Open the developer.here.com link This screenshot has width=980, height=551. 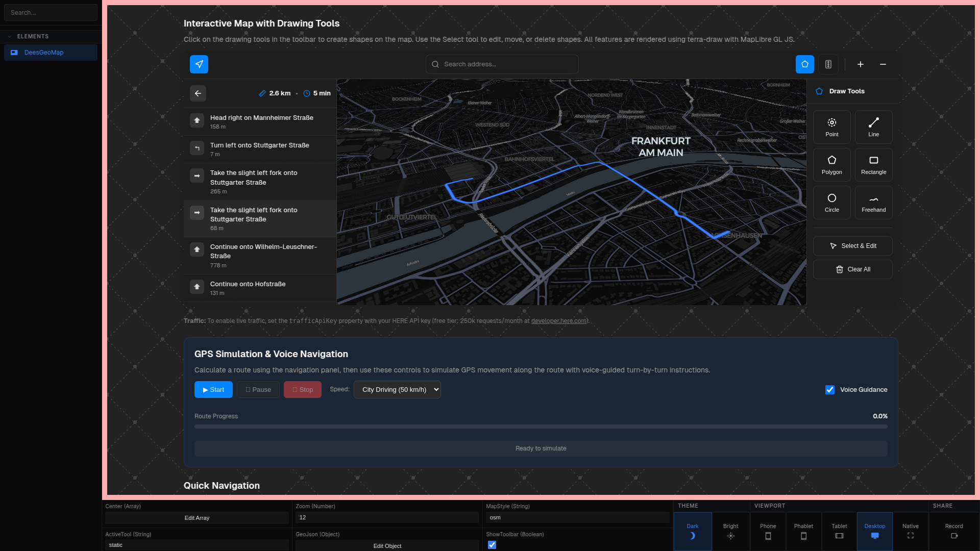click(x=559, y=321)
